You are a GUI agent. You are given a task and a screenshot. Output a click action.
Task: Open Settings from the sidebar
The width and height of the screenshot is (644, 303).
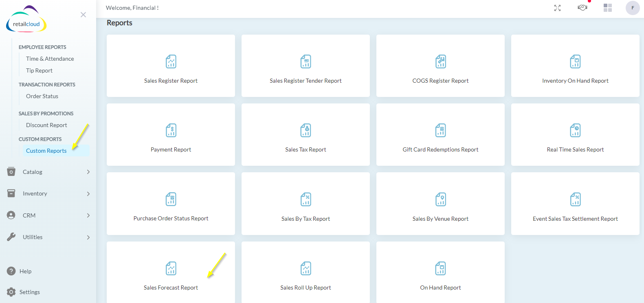coord(30,292)
